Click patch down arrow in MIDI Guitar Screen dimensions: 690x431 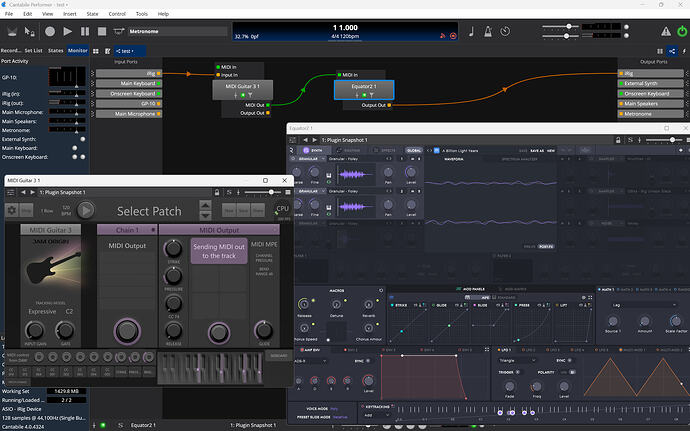[x=205, y=216]
